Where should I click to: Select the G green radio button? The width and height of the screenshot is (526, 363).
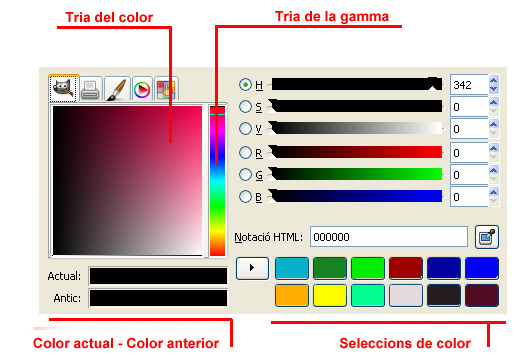245,174
